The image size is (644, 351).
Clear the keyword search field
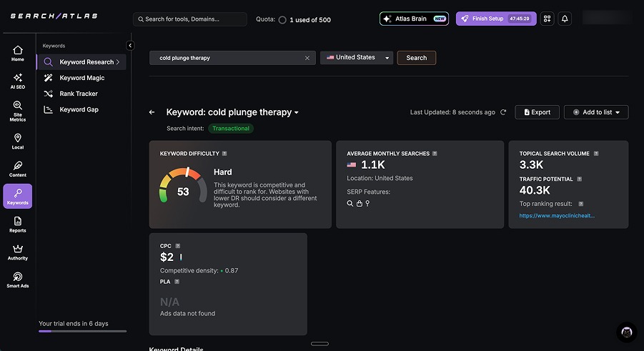307,58
